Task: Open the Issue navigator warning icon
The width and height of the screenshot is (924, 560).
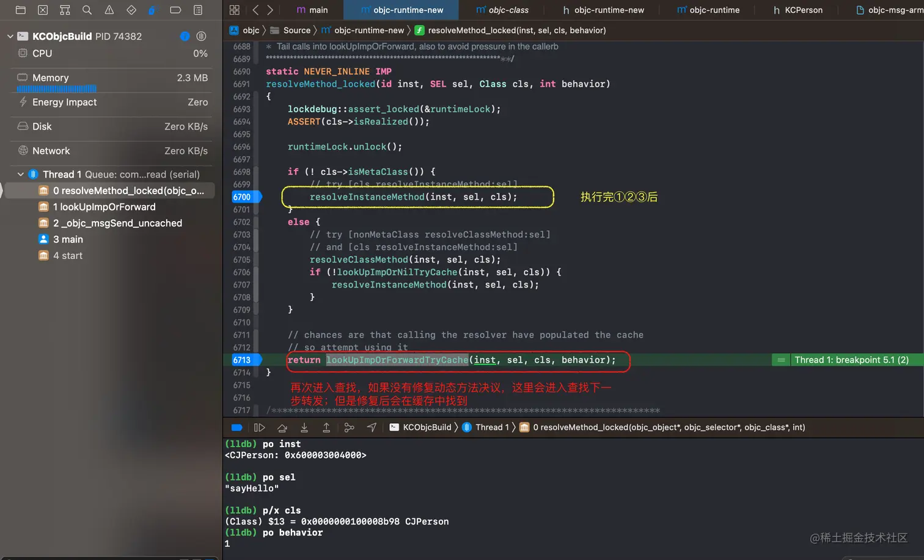Action: (109, 10)
